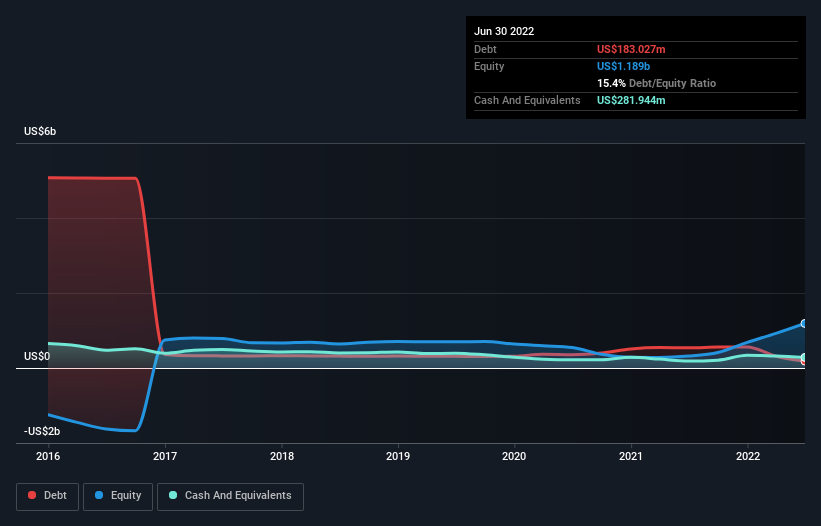
Task: Click the -US$2b y-axis label
Action: pyautogui.click(x=42, y=431)
